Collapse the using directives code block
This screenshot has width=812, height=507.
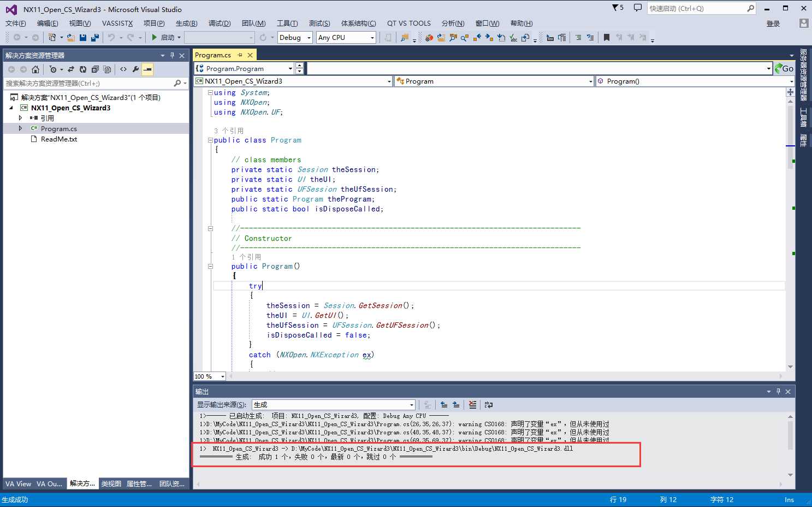click(x=210, y=93)
